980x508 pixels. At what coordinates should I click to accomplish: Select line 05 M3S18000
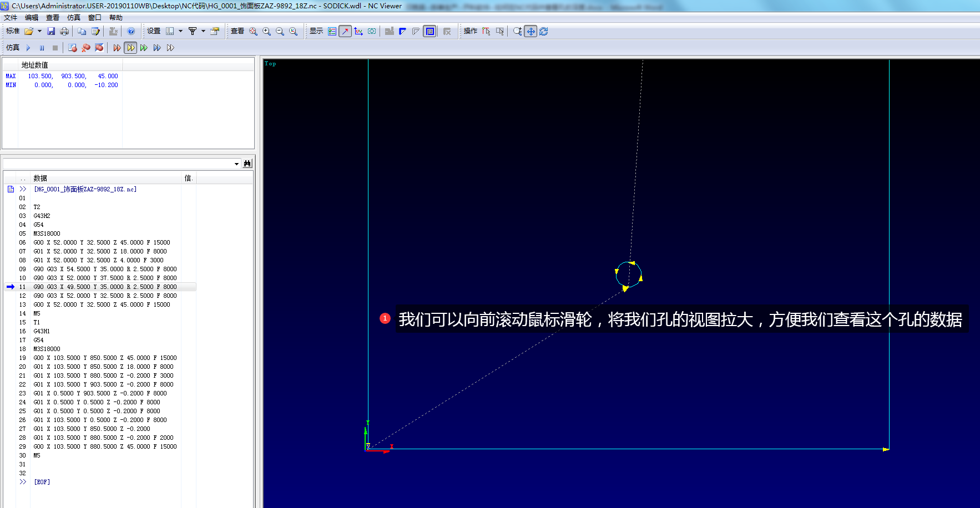point(100,233)
